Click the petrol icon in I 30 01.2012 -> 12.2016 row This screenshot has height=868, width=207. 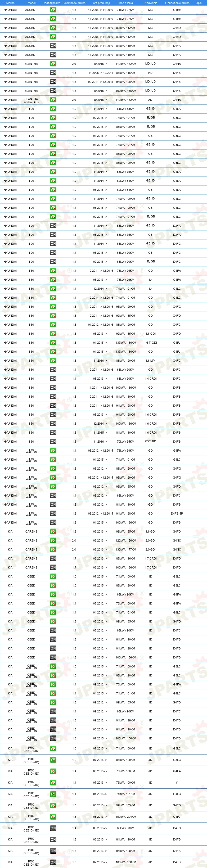click(x=53, y=325)
